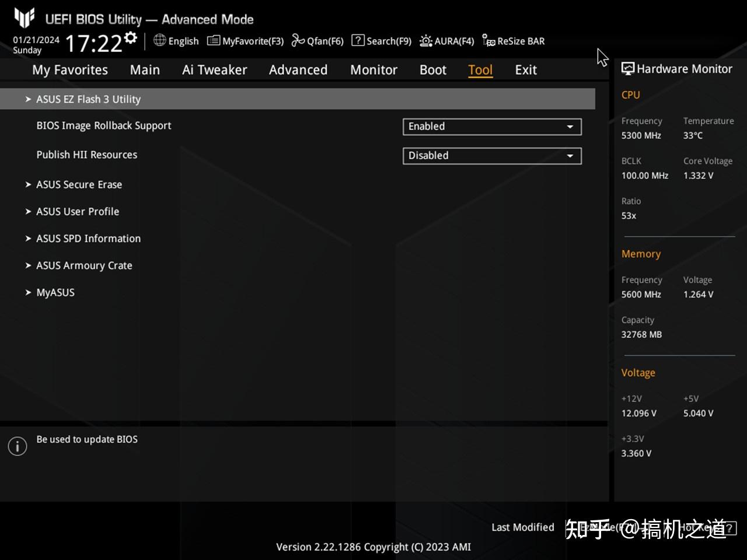Switch to the Boot menu
The image size is (747, 560).
click(432, 69)
